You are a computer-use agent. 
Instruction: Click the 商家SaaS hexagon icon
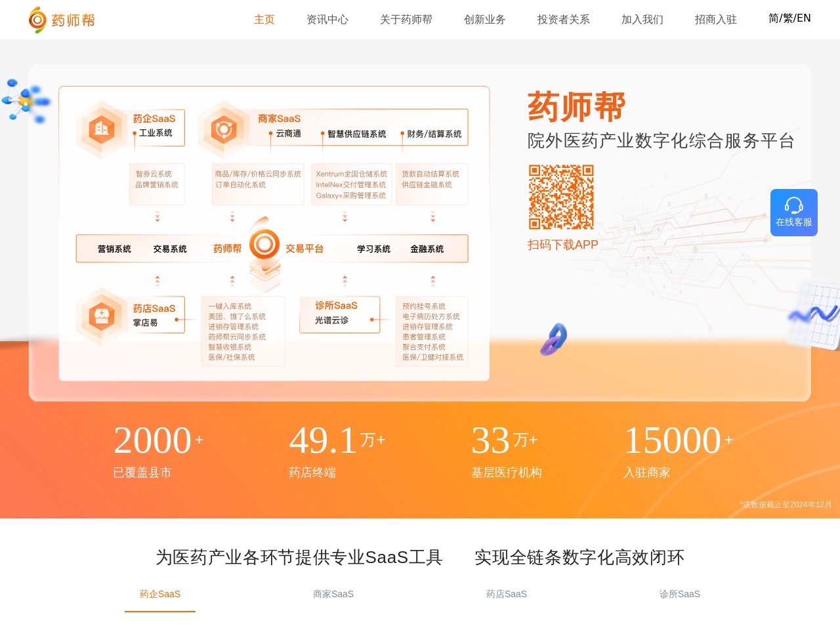tap(224, 129)
